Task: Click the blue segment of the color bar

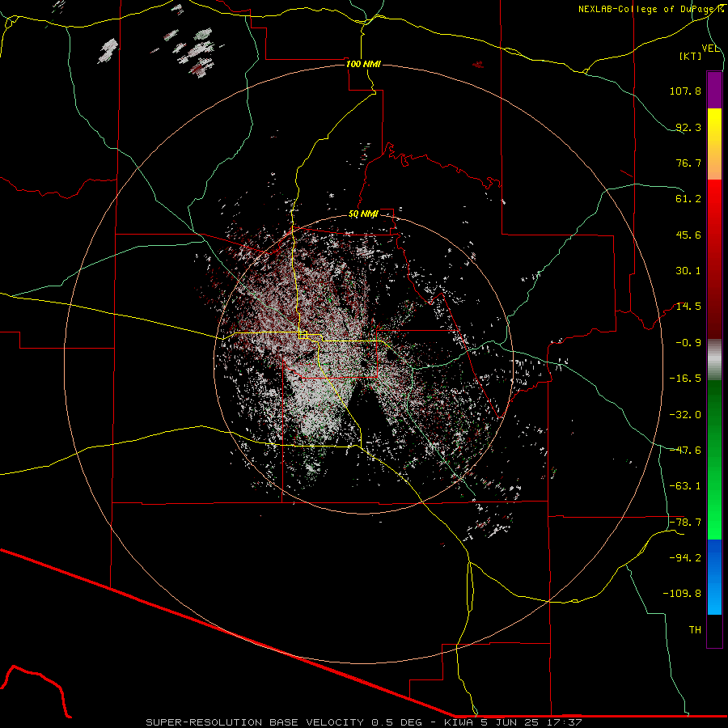Action: [714, 577]
